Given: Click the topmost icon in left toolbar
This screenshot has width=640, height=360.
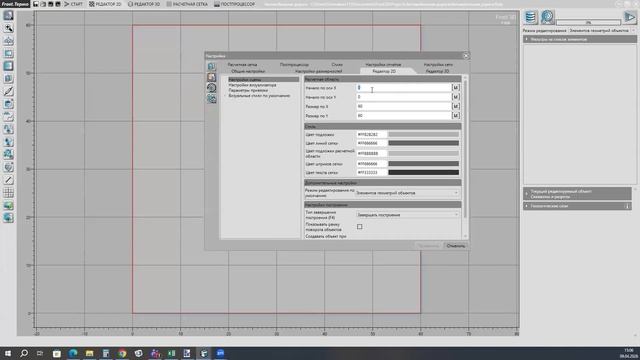Looking at the screenshot, I should click(8, 16).
